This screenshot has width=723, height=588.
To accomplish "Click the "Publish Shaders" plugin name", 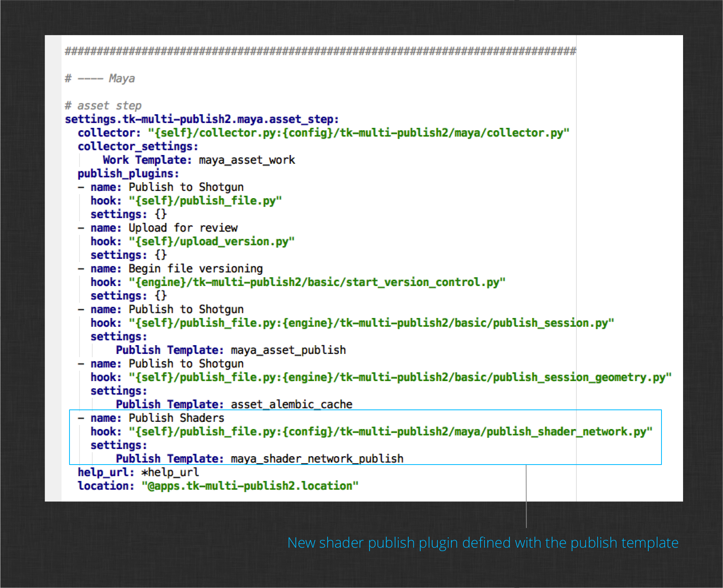I will tap(177, 418).
